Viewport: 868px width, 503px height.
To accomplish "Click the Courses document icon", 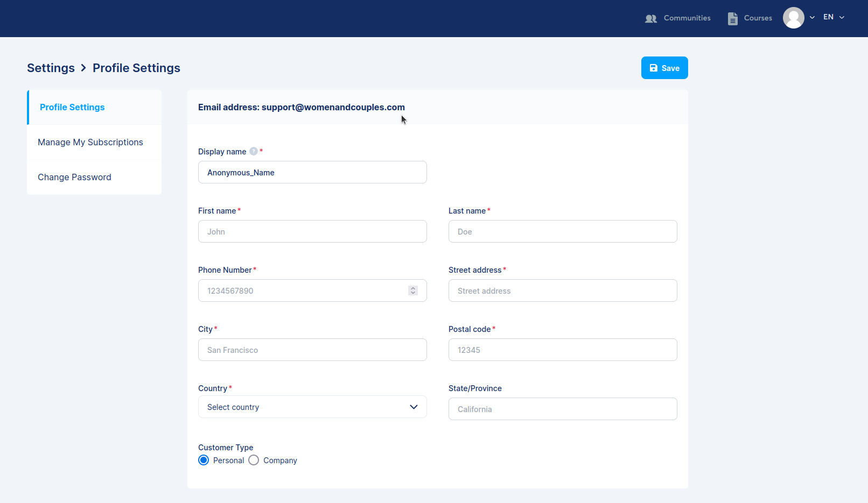I will point(732,19).
